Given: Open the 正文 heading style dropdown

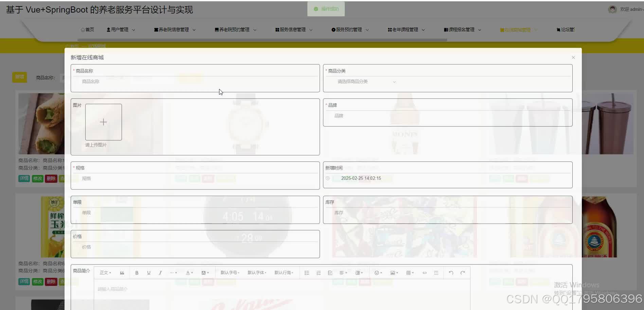Looking at the screenshot, I should 105,273.
